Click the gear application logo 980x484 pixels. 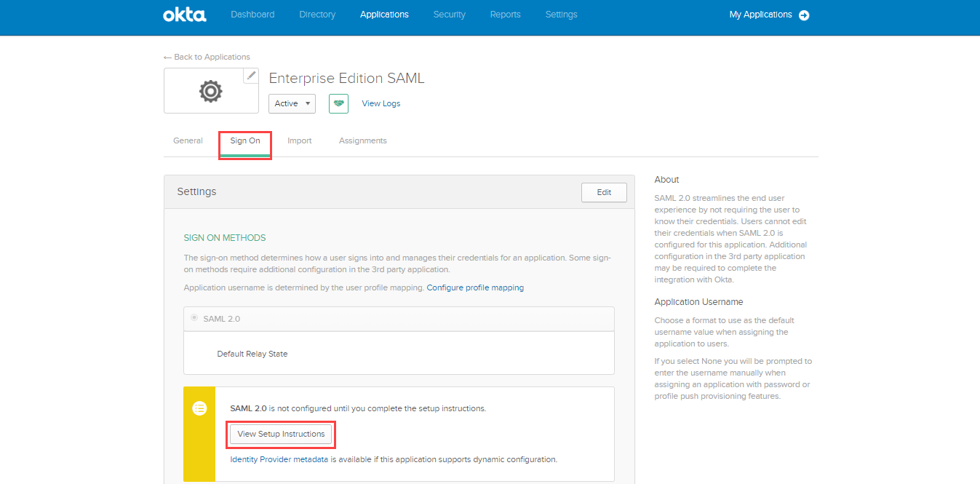click(211, 91)
